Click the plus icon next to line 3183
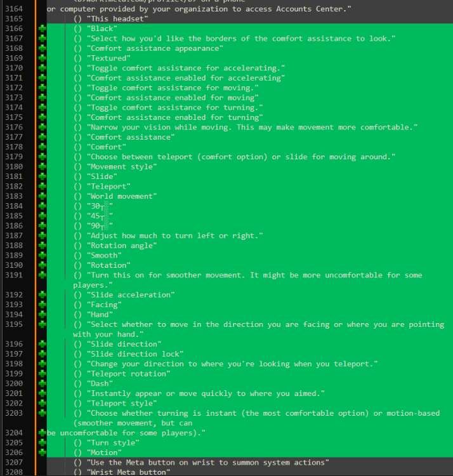Viewport: 453px width, 476px height. click(x=43, y=196)
